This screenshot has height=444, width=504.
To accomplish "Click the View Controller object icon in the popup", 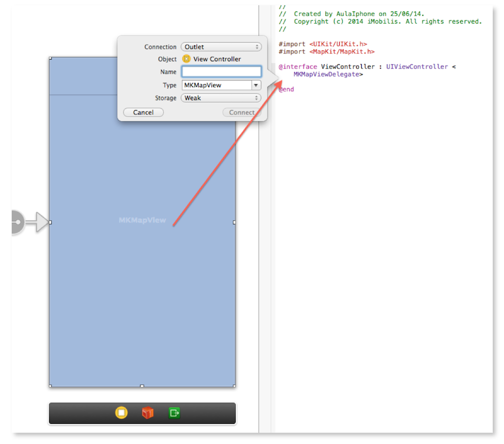I will click(186, 59).
